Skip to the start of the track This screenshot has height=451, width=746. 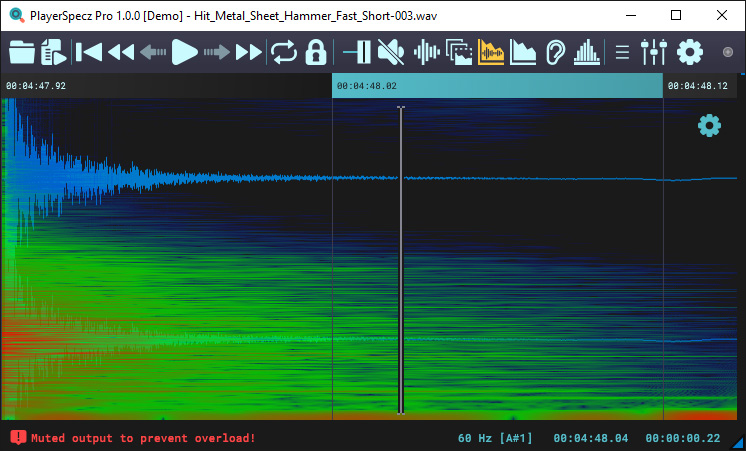pyautogui.click(x=88, y=51)
